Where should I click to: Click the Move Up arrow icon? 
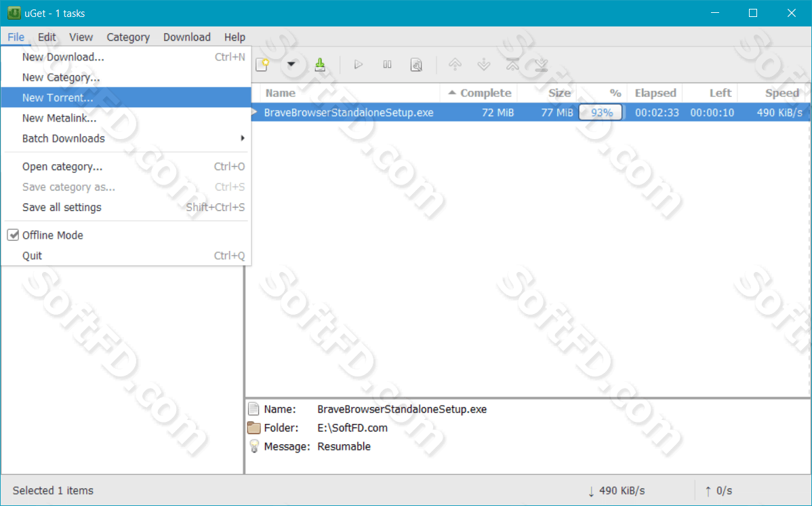click(455, 64)
